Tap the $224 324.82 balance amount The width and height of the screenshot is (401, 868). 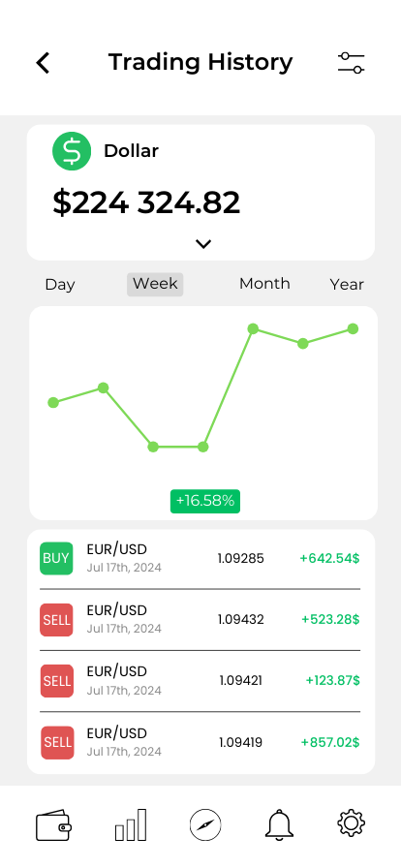point(146,202)
